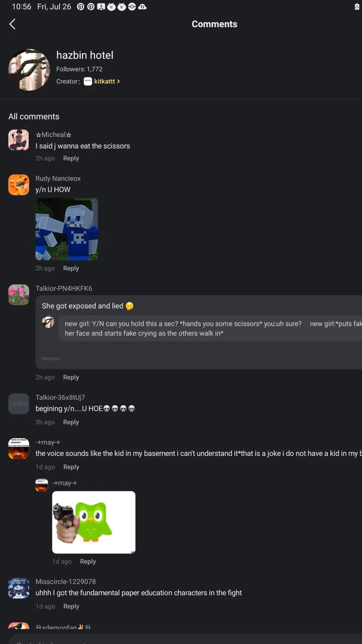Screen dimensions: 362x644
Task: Open -+may-+'s avatar on the basement comment
Action: click(x=19, y=449)
